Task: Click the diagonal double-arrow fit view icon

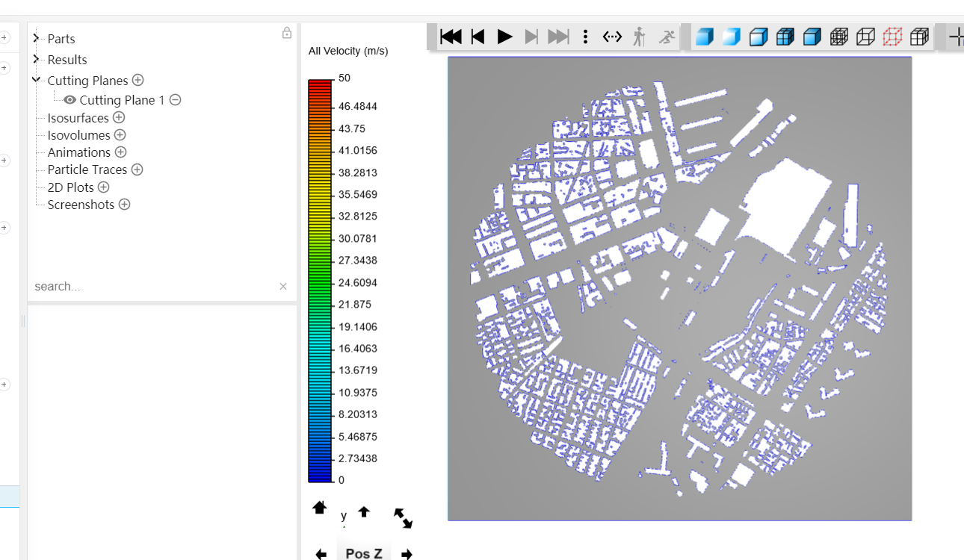Action: [x=403, y=517]
